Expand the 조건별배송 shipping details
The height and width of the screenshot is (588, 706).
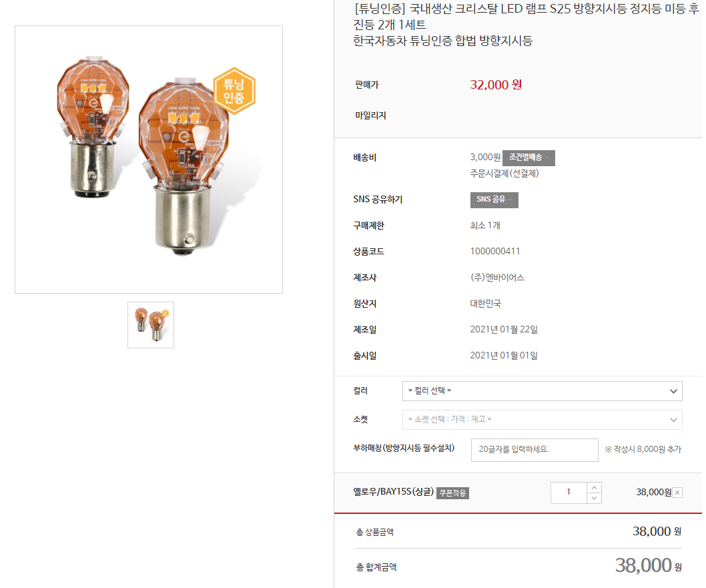point(528,158)
